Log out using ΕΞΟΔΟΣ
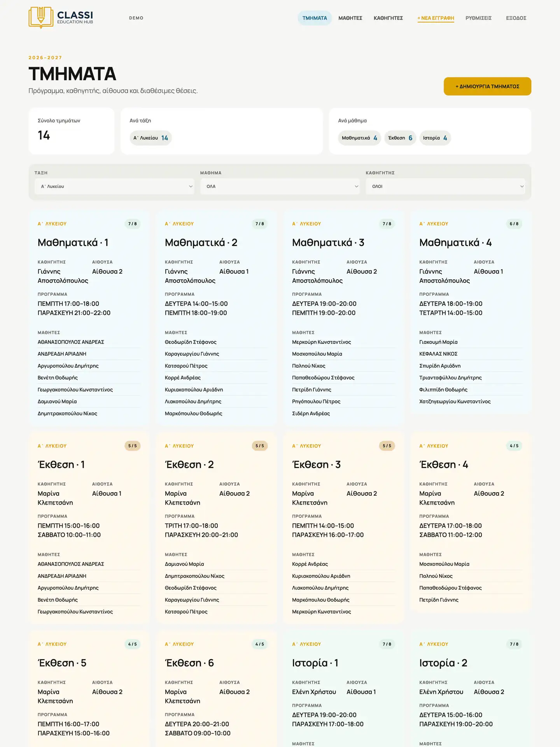 516,18
